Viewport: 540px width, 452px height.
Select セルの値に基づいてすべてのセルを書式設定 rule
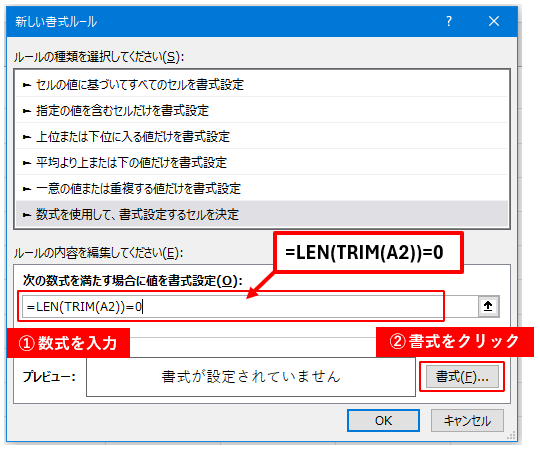pyautogui.click(x=262, y=84)
